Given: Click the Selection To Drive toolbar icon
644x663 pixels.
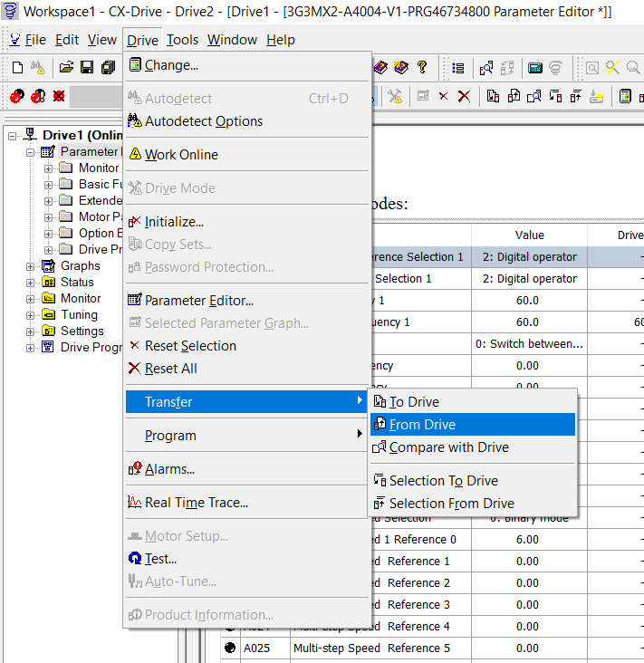Looking at the screenshot, I should [555, 96].
